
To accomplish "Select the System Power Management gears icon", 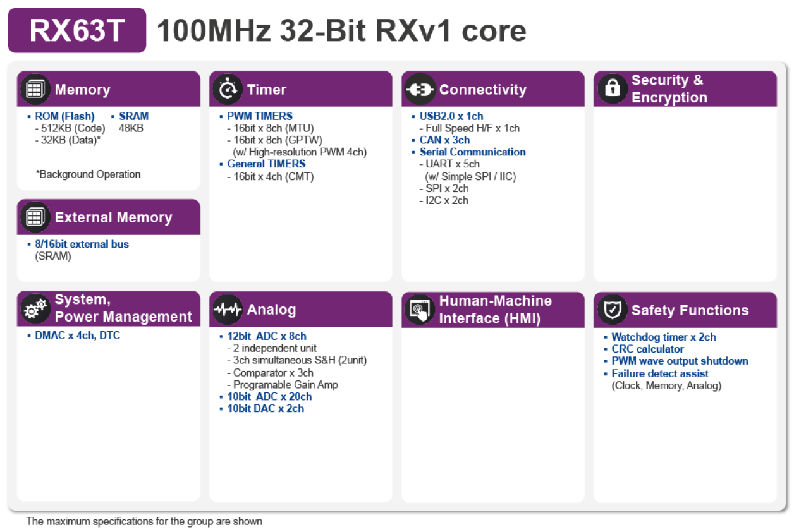I will point(37,308).
